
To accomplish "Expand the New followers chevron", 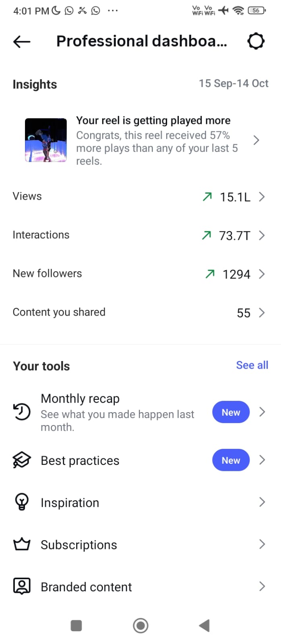I will click(x=262, y=274).
